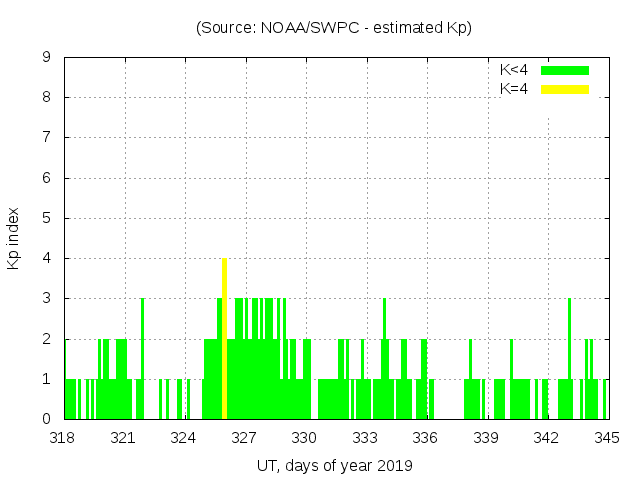640x480 pixels.
Task: Click the yellow K=4 legend swatch
Action: pyautogui.click(x=565, y=89)
